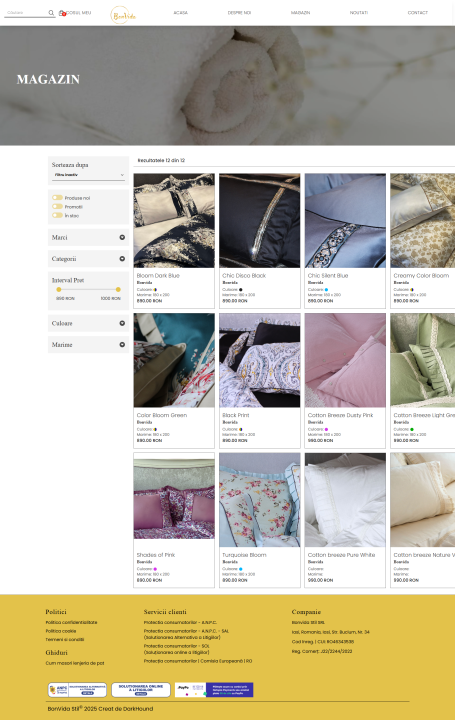
Task: Click the ANPC SAL badge in footer
Action: [x=77, y=690]
